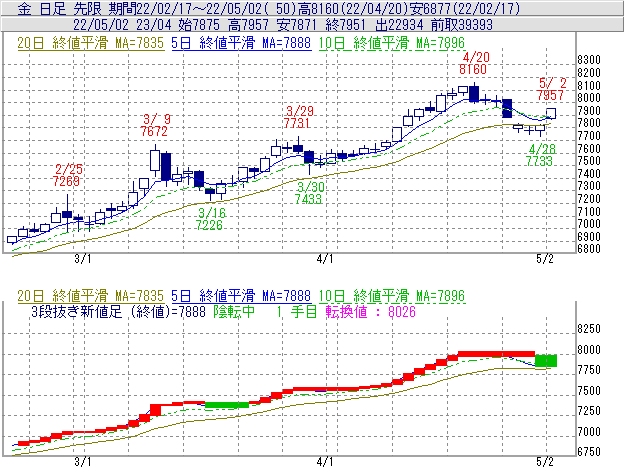Click the large dark candlestick after the 3/9 peak

point(166,167)
